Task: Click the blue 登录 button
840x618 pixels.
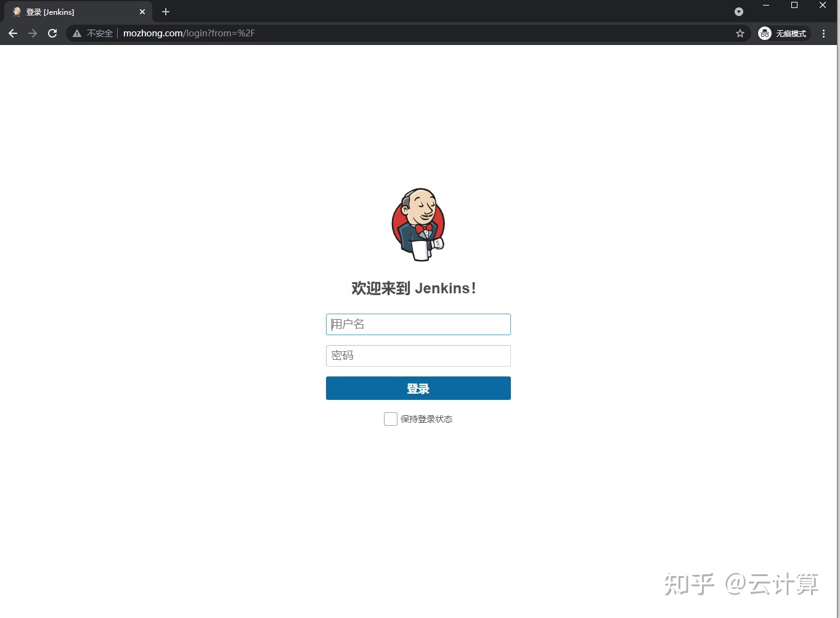Action: pyautogui.click(x=418, y=388)
